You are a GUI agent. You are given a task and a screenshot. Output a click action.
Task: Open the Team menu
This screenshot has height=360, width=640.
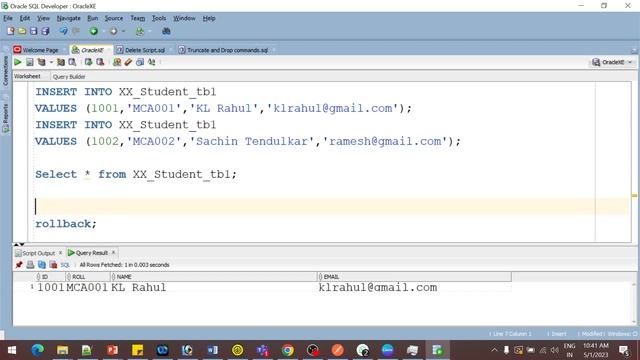138,18
